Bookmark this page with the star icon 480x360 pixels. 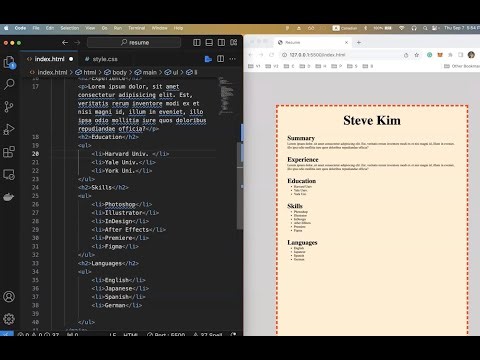pos(416,55)
